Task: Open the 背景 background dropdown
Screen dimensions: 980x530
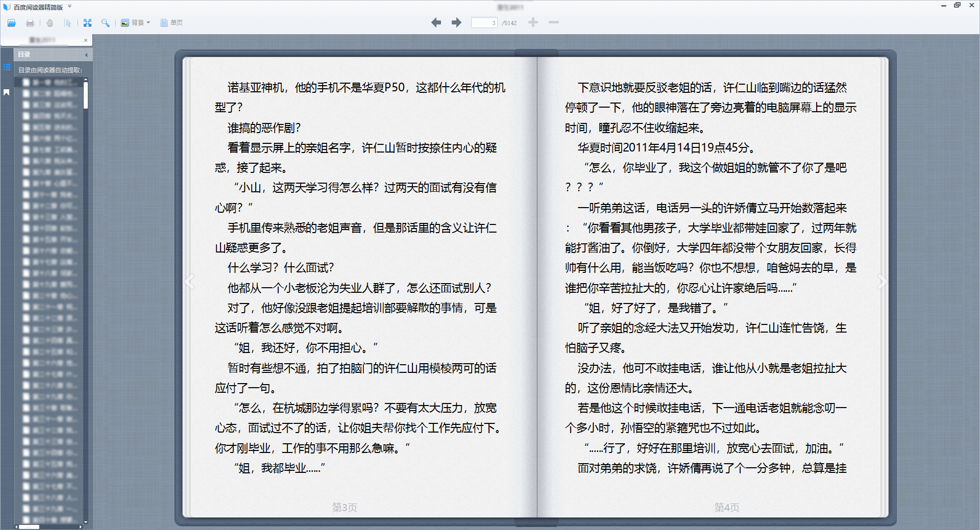Action: [135, 23]
